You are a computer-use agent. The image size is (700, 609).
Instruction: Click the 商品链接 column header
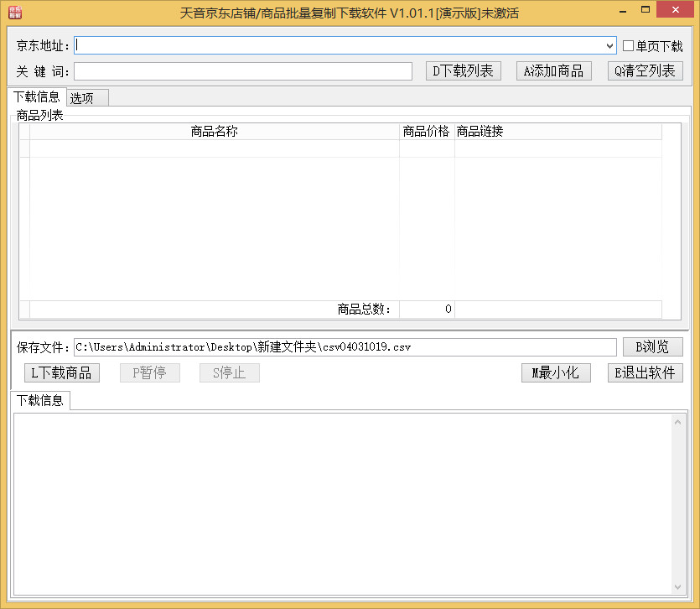[558, 132]
